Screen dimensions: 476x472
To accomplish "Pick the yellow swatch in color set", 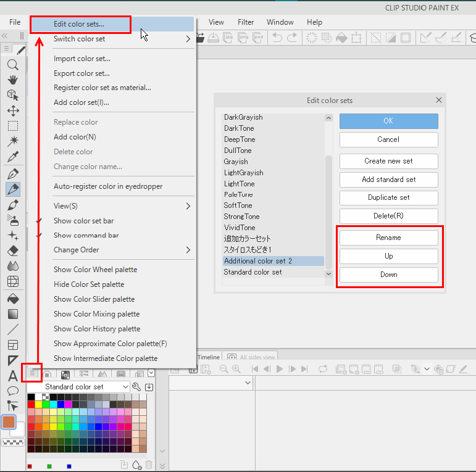I will point(38,404).
